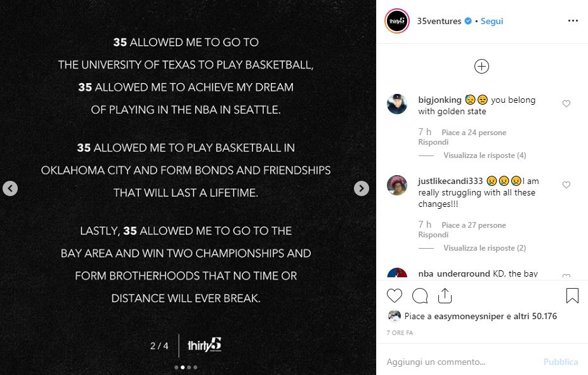This screenshot has width=588, height=375.
Task: Expand bigjonking's 4 replies
Action: 485,155
